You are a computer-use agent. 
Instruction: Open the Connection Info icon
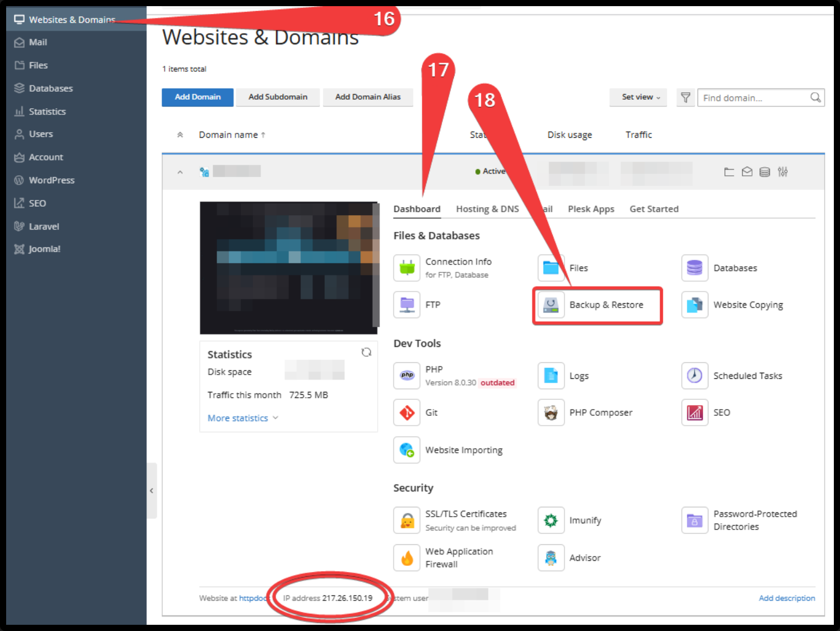[x=407, y=268]
